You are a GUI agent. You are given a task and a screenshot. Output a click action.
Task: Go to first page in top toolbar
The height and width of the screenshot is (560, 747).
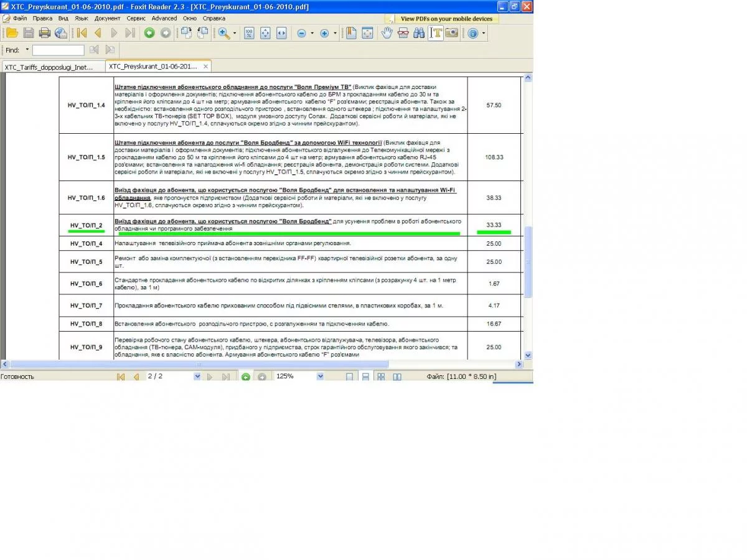coord(82,33)
